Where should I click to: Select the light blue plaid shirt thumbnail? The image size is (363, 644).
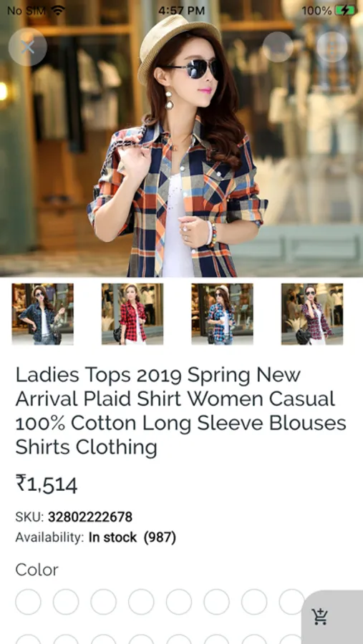[223, 314]
